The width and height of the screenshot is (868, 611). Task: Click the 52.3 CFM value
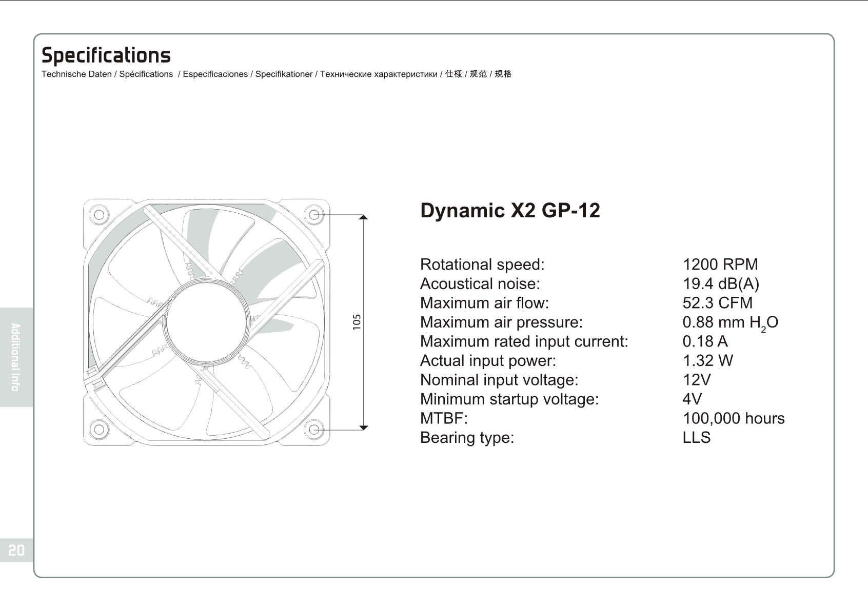pyautogui.click(x=718, y=303)
